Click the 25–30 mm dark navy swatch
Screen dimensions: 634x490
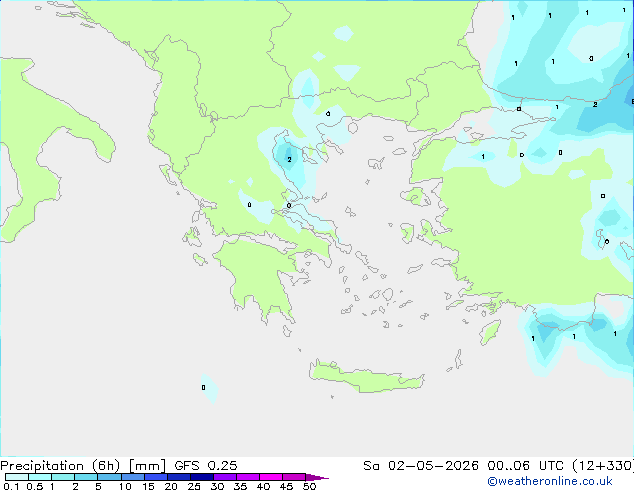point(201,477)
